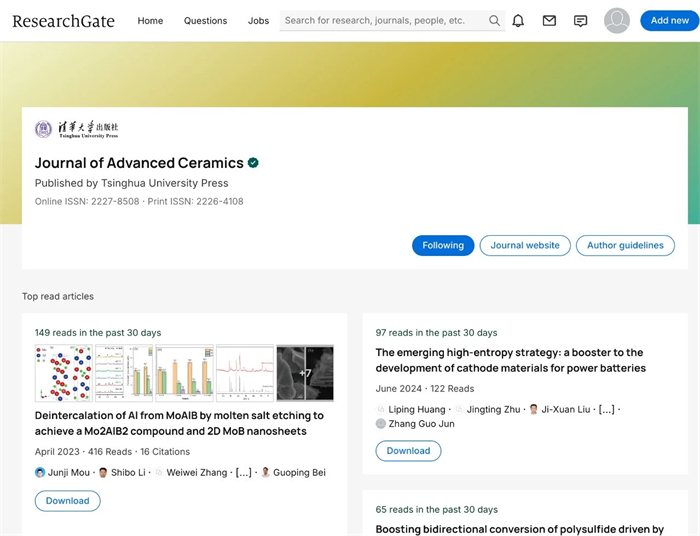Open the chat updates icon
Screen dimensions: 700x536
click(580, 20)
